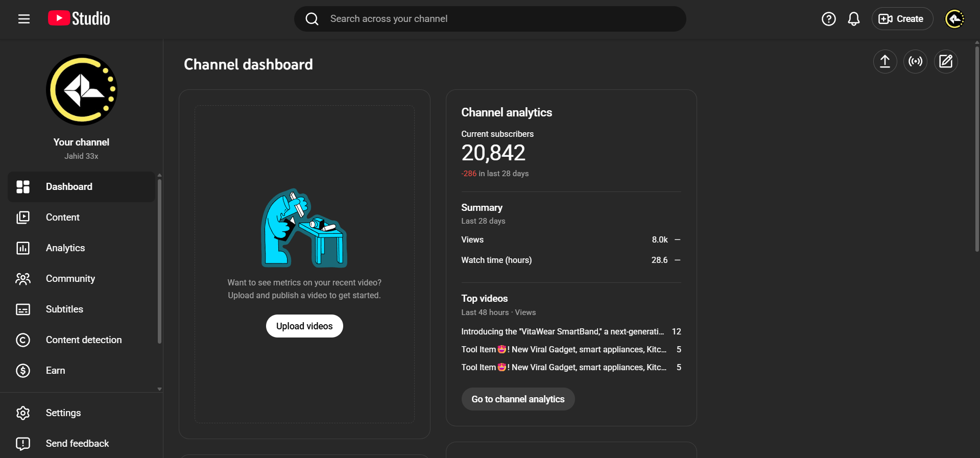Click the upload videos arrow icon
980x458 pixels.
click(x=885, y=62)
